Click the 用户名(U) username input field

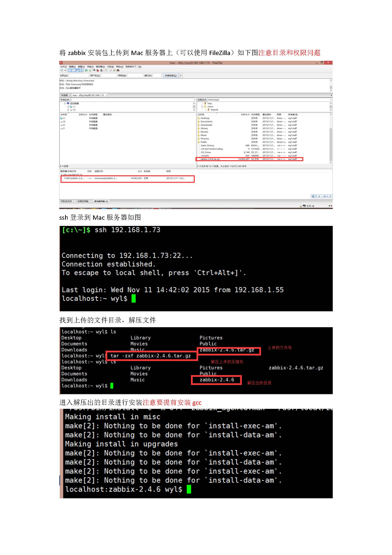[x=109, y=75]
